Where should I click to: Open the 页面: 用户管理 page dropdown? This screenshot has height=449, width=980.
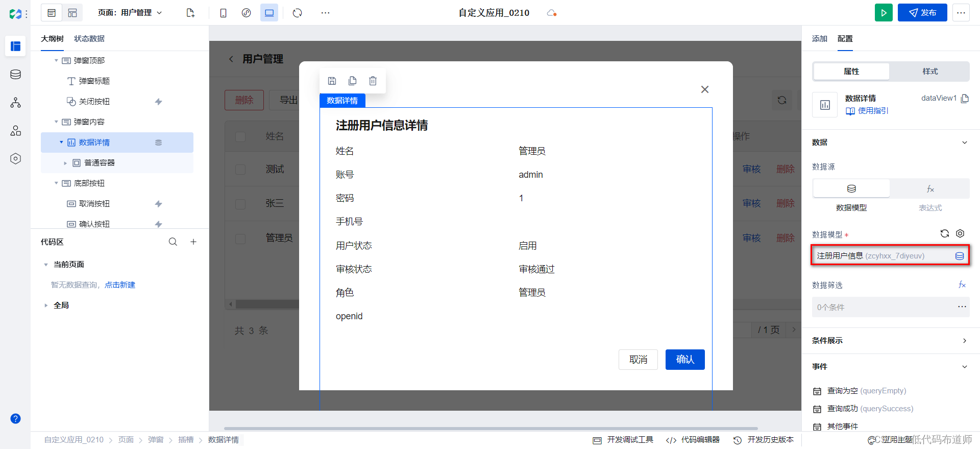tap(130, 13)
